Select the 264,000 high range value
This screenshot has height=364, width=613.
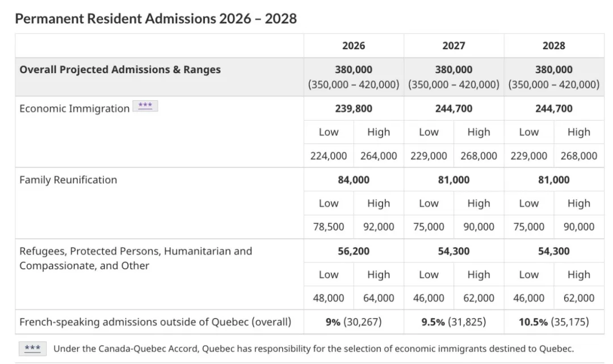(x=379, y=155)
